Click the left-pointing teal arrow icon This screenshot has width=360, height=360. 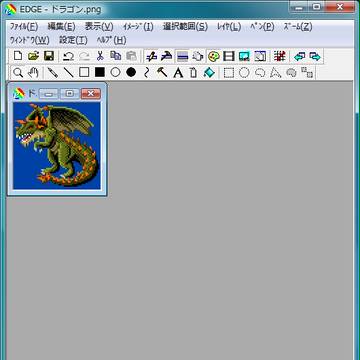[x=299, y=56]
